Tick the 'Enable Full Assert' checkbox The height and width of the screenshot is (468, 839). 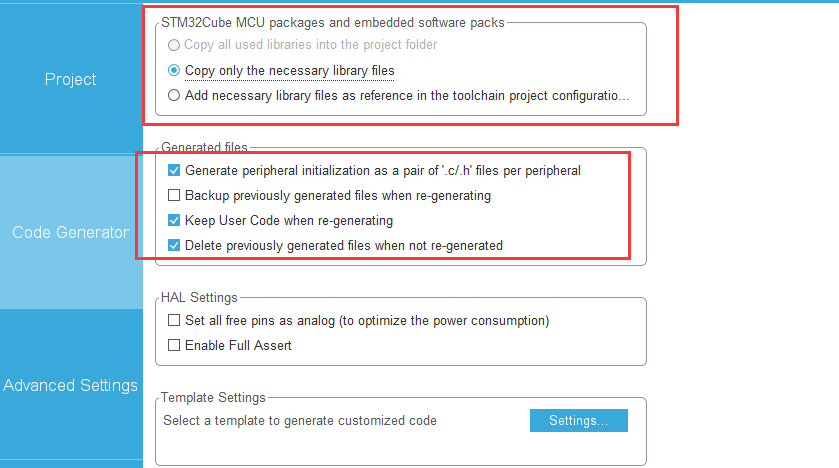pos(175,346)
